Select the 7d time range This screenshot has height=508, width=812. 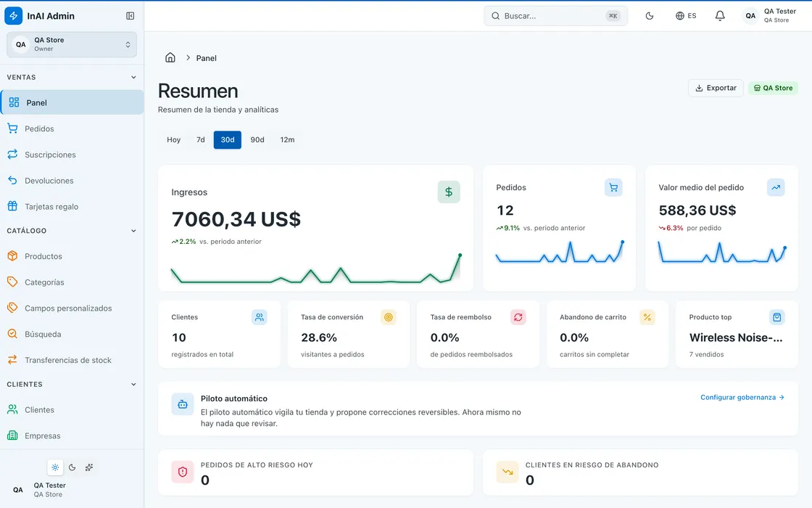200,140
